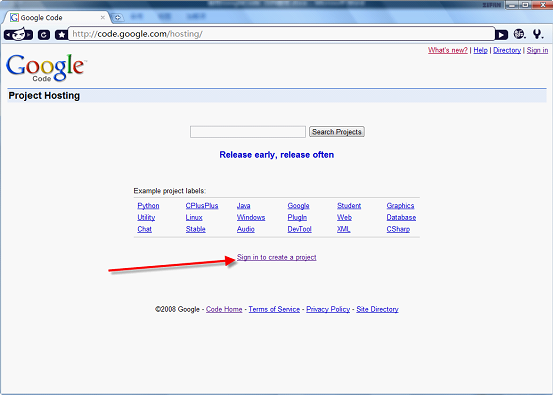Viewport: 553px width, 395px height.
Task: Click the Search Projects button
Action: 337,132
